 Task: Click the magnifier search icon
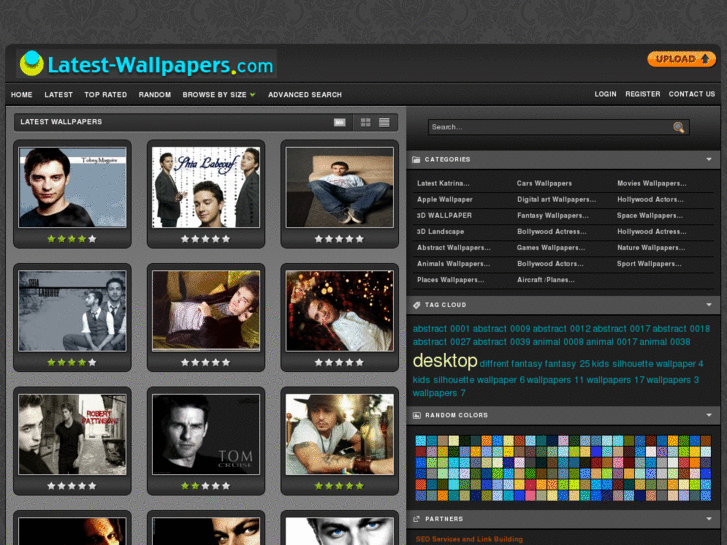(679, 127)
